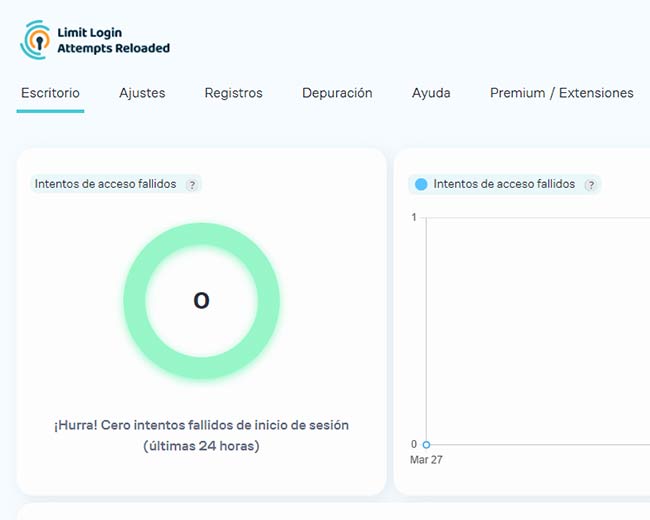Open the Escritorio tab

[x=50, y=93]
